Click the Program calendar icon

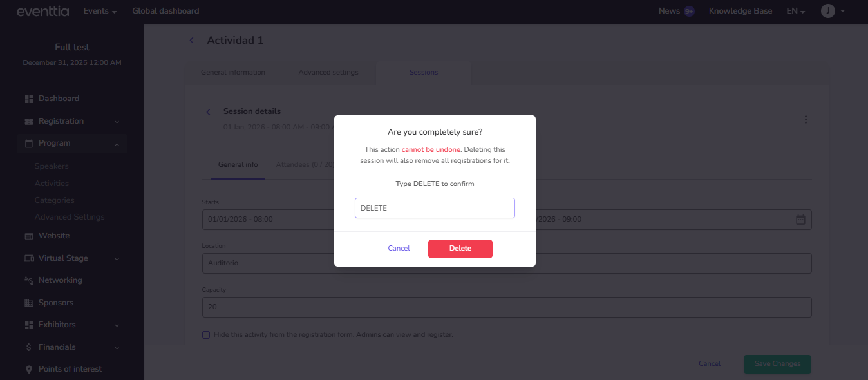(29, 144)
